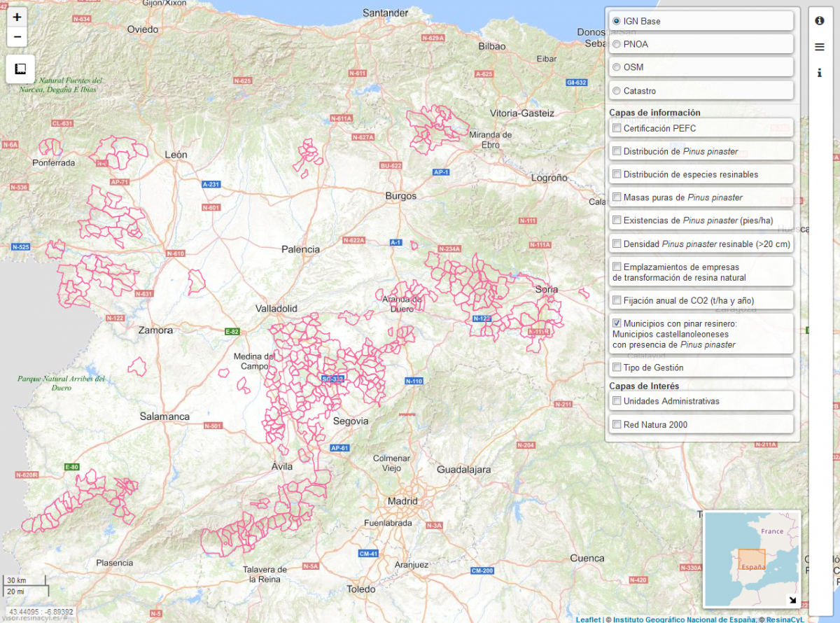Open the Leaflet attribution link
Screen dimensions: 840x623
[x=588, y=619]
